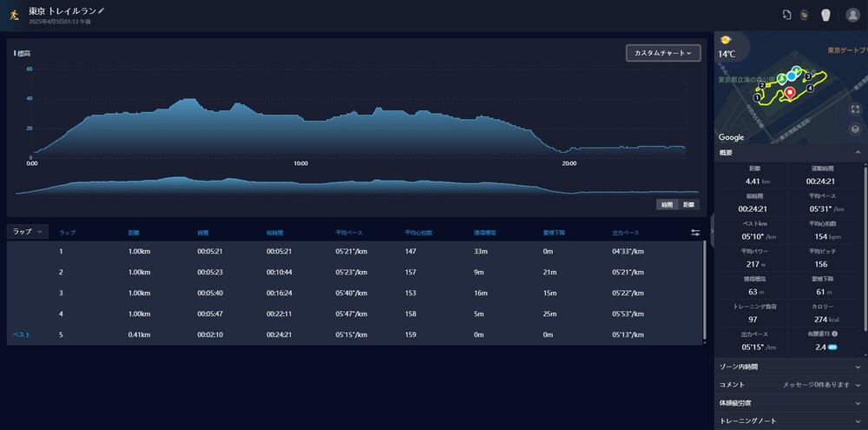868x430 pixels.
Task: Open the カスタムチャート dropdown
Action: (663, 53)
